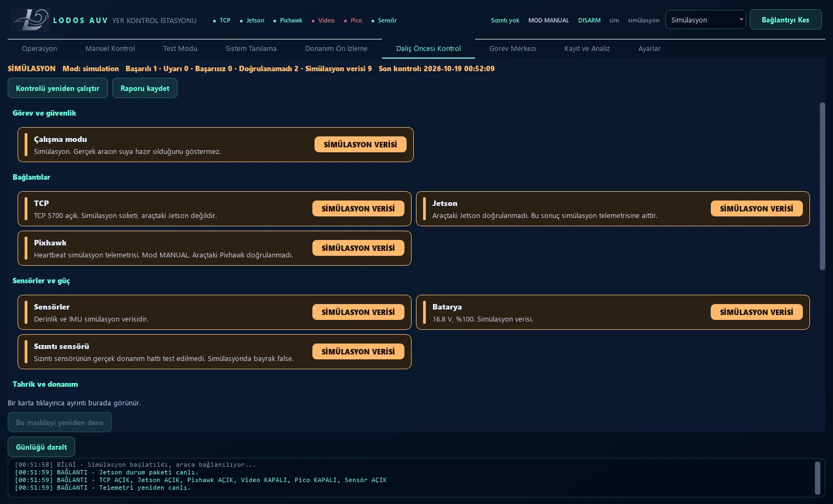Click Kontrolü yeniden çalıştır button
833x504 pixels.
58,88
